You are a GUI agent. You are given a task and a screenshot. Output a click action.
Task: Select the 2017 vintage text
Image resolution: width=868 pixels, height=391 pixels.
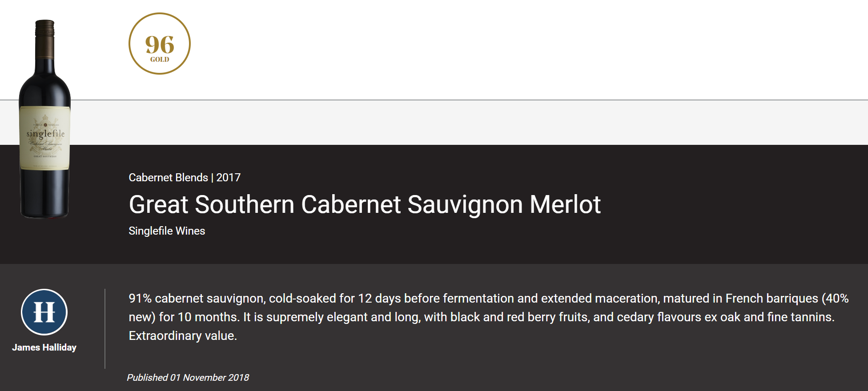click(229, 177)
